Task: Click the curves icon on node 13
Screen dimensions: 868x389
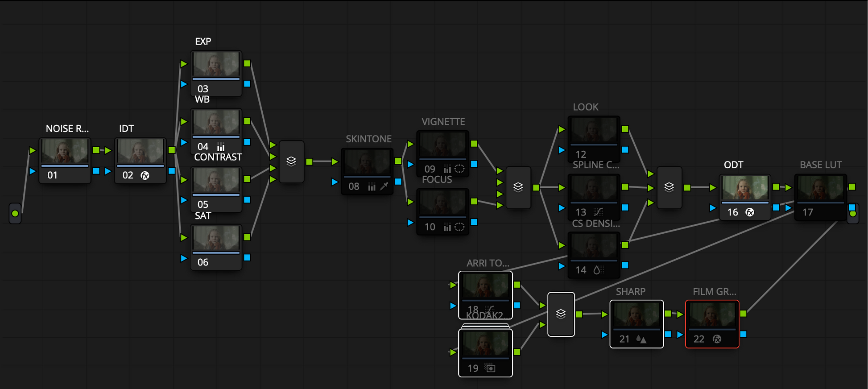Action: coord(598,212)
